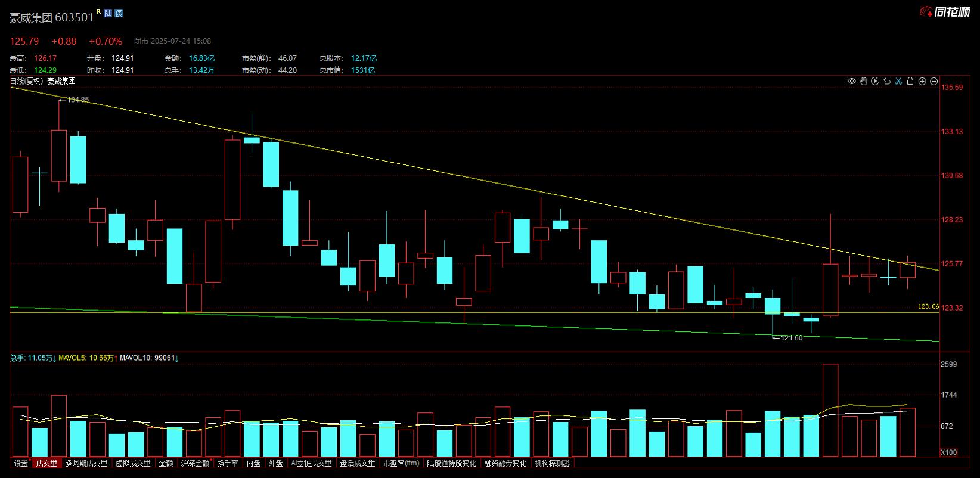Switch to AI立桩成交量 tab
The height and width of the screenshot is (478, 980).
(311, 463)
